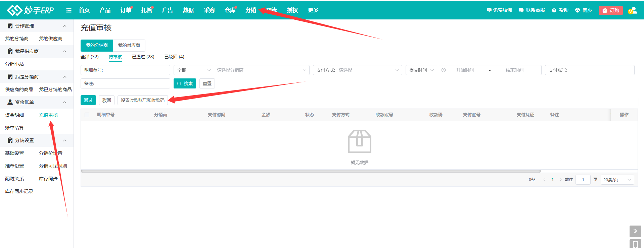Viewport: 644px width, 248px height.
Task: Toggle the hamburger menu icon
Action: click(69, 10)
